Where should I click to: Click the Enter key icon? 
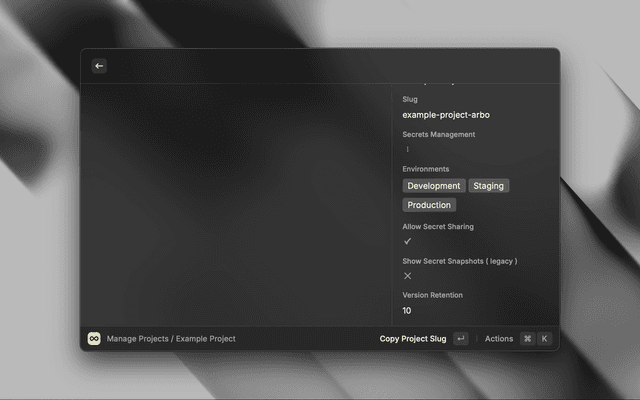click(460, 339)
